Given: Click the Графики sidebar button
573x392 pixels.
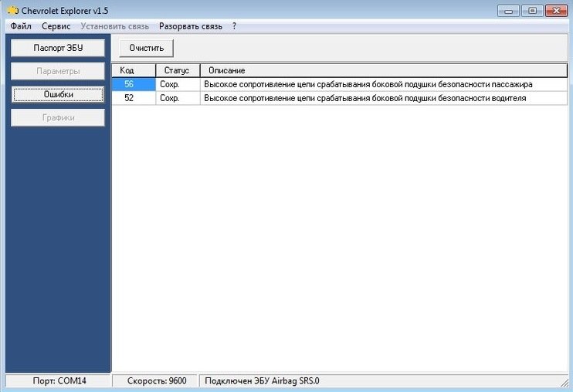Looking at the screenshot, I should coord(58,117).
